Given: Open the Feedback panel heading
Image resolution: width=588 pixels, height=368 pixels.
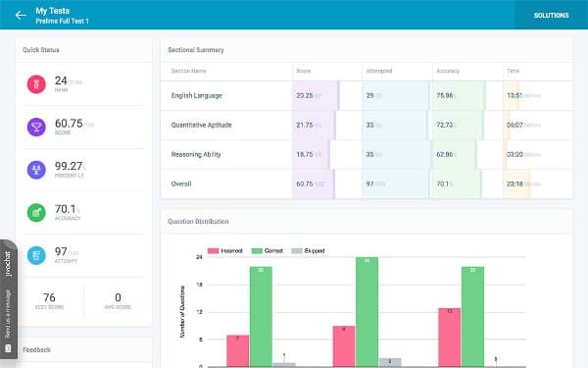Looking at the screenshot, I should click(x=36, y=349).
